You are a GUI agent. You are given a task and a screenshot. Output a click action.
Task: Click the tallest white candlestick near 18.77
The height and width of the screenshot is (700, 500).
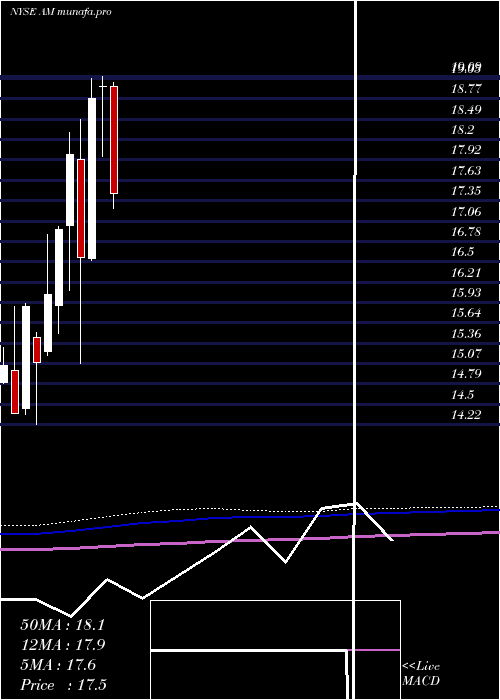tap(92, 179)
